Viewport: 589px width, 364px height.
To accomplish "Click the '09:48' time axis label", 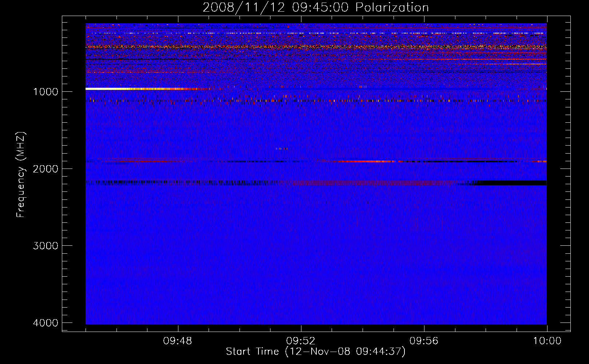I will [178, 341].
